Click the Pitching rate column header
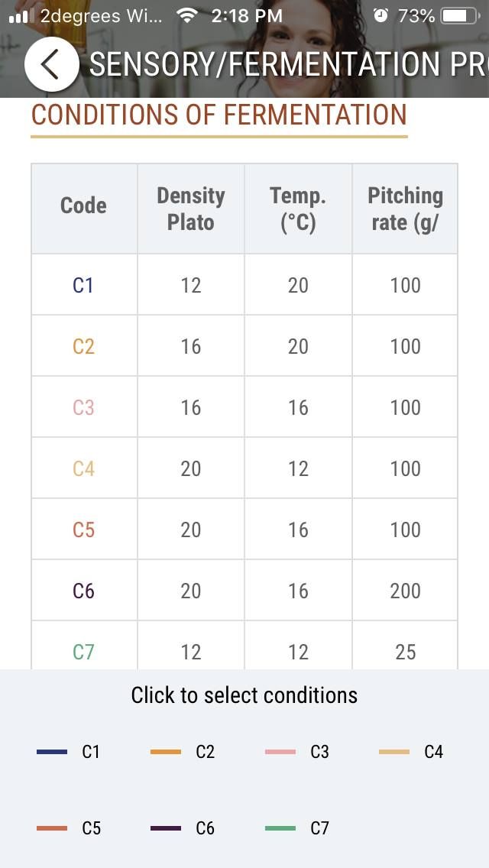 405,209
